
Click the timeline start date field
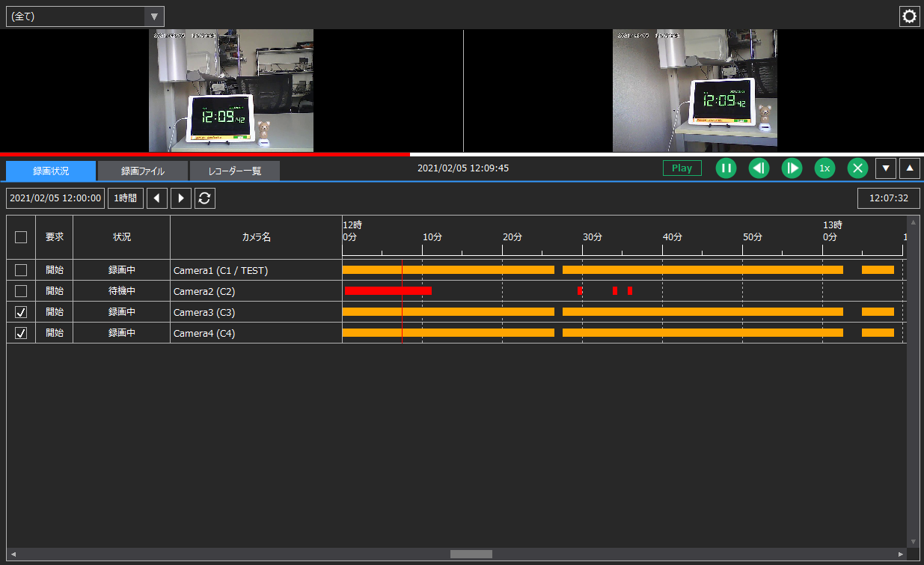pos(55,198)
